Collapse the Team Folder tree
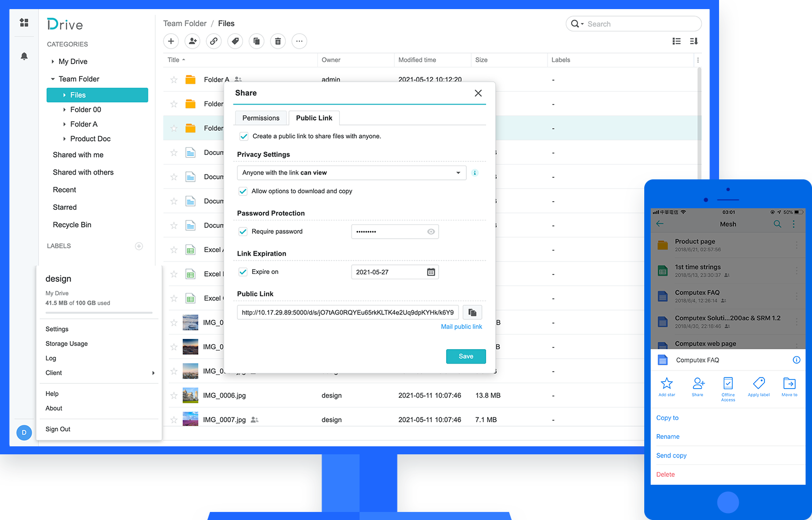 [x=53, y=78]
